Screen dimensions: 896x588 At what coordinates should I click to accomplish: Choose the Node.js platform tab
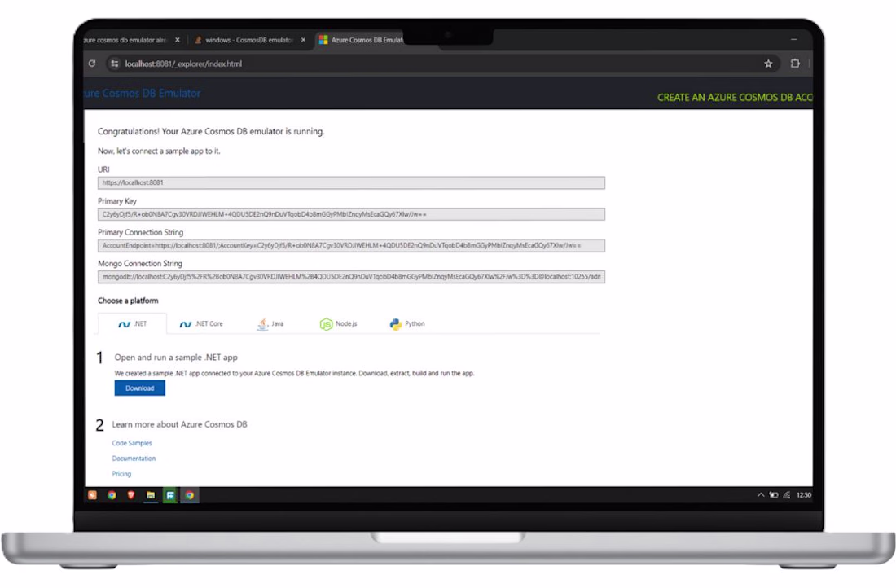tap(338, 324)
